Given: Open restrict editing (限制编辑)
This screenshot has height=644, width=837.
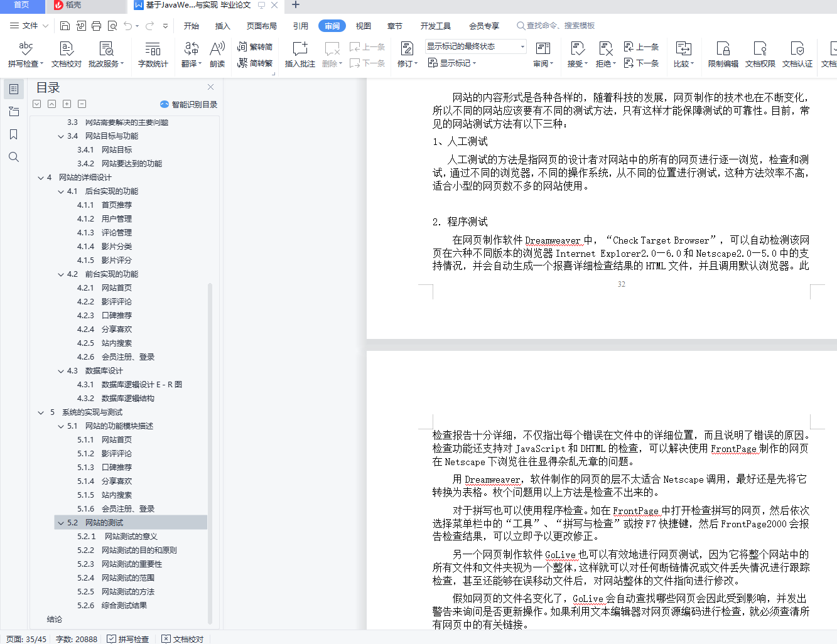Looking at the screenshot, I should pyautogui.click(x=723, y=55).
